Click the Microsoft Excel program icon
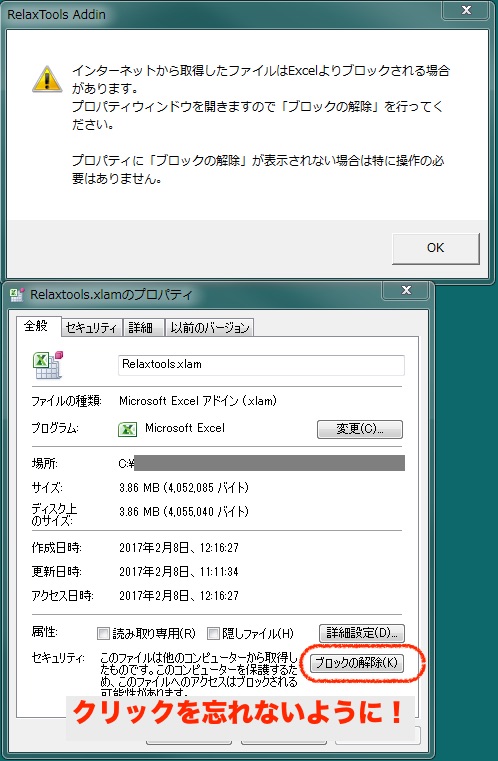 [128, 429]
